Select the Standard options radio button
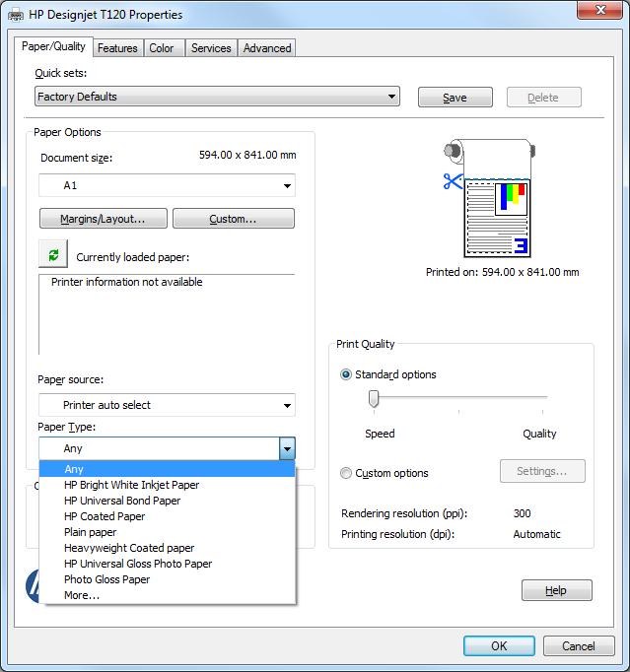 pyautogui.click(x=346, y=374)
